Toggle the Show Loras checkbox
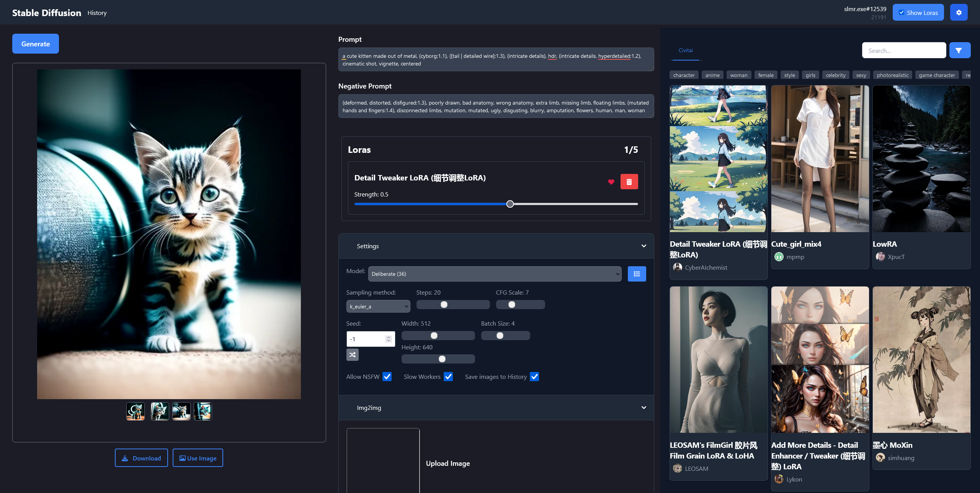The height and width of the screenshot is (493, 980). [902, 13]
